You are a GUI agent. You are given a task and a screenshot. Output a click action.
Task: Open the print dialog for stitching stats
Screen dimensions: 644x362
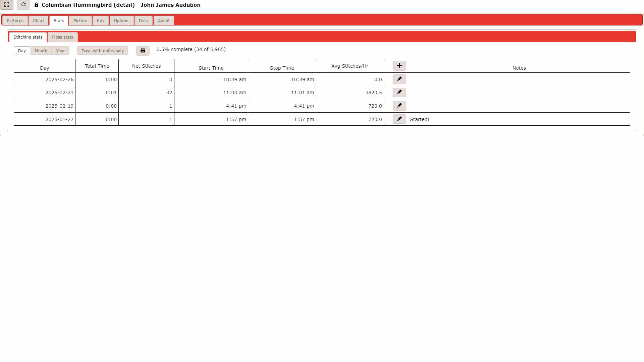(143, 51)
